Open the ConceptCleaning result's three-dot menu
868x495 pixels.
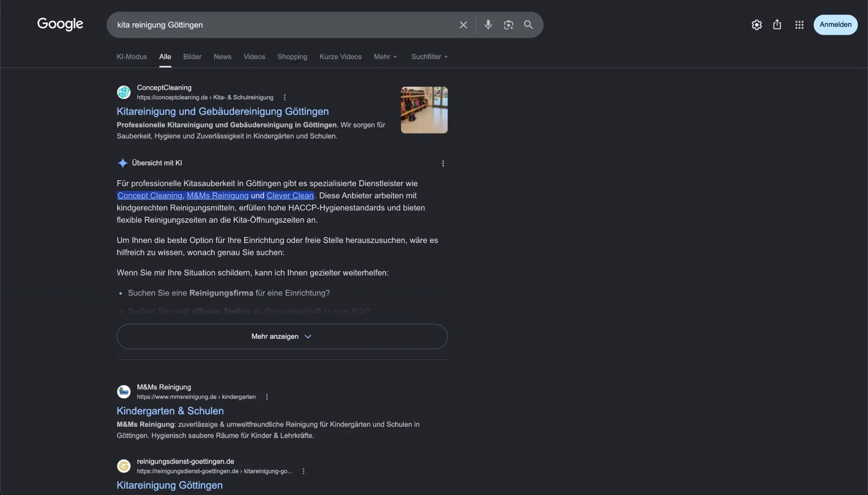tap(285, 98)
